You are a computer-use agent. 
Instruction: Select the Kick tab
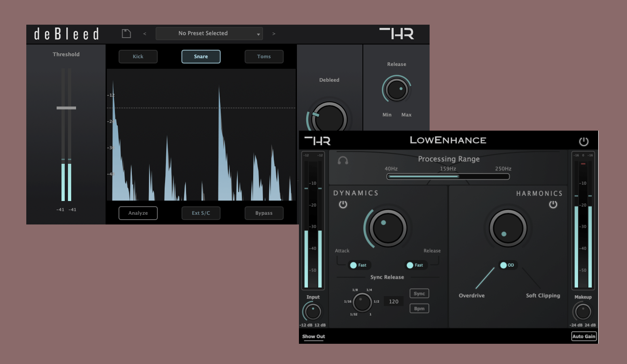click(x=138, y=57)
